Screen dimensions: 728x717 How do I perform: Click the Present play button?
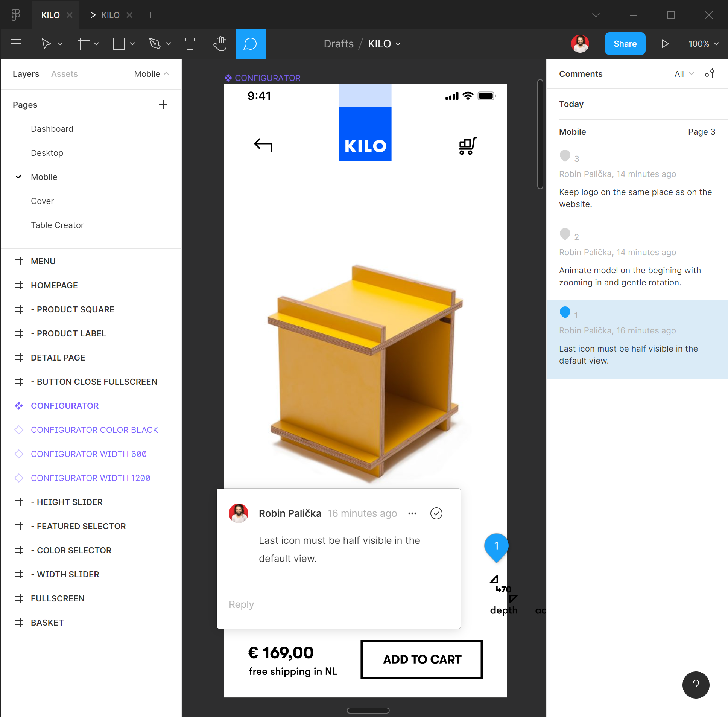(x=665, y=44)
